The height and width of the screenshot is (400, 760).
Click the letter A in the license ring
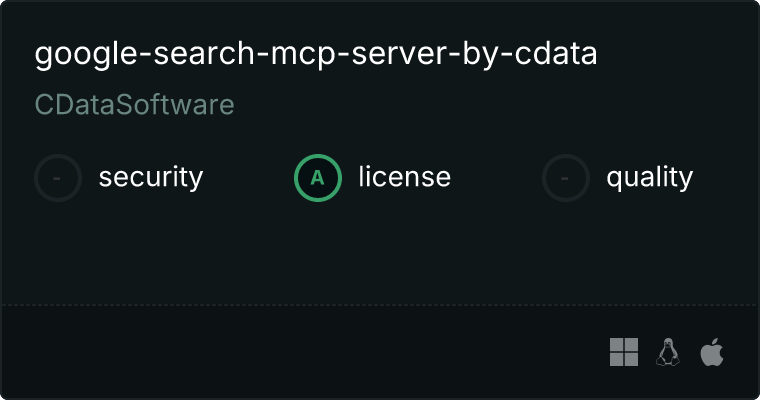pyautogui.click(x=318, y=178)
